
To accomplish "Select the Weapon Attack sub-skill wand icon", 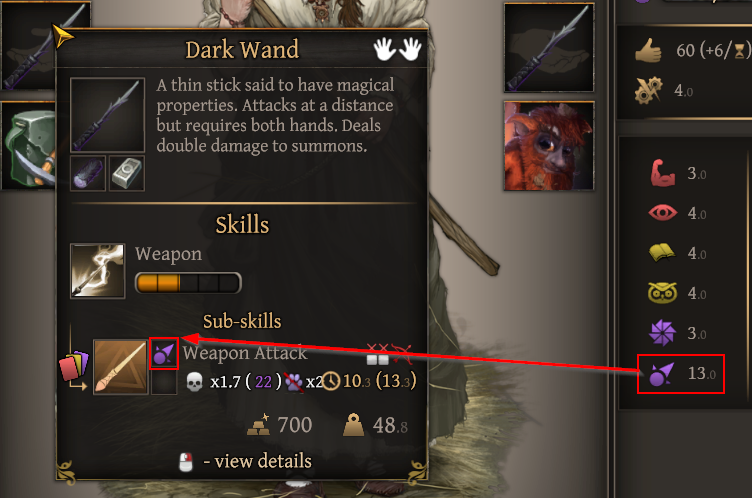I will [120, 367].
